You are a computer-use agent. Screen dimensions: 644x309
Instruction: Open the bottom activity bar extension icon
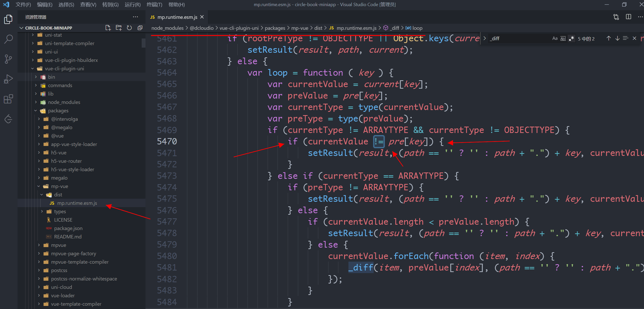(8, 119)
